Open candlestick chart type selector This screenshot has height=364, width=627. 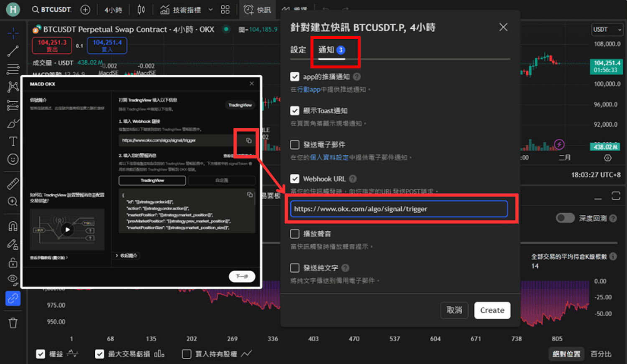(x=141, y=10)
